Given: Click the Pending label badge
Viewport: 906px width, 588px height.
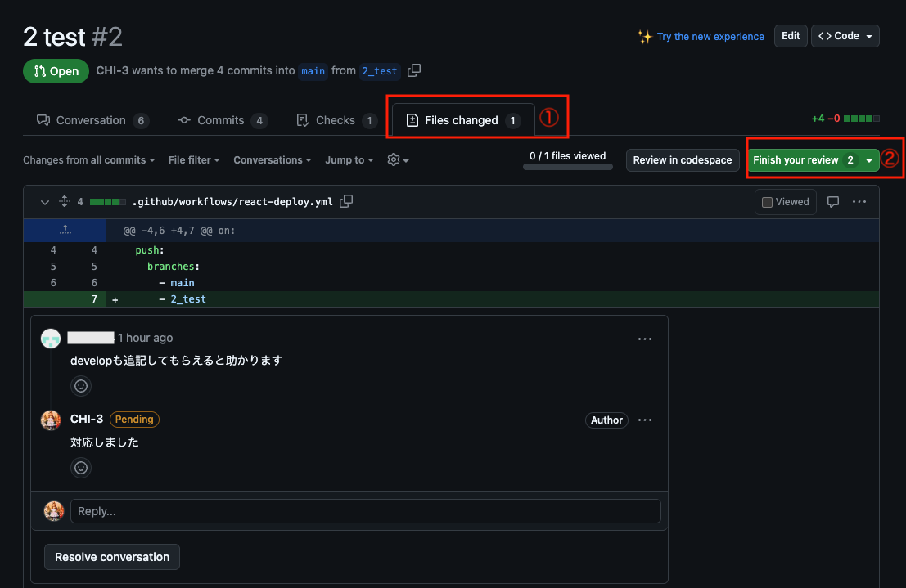Looking at the screenshot, I should pyautogui.click(x=134, y=420).
